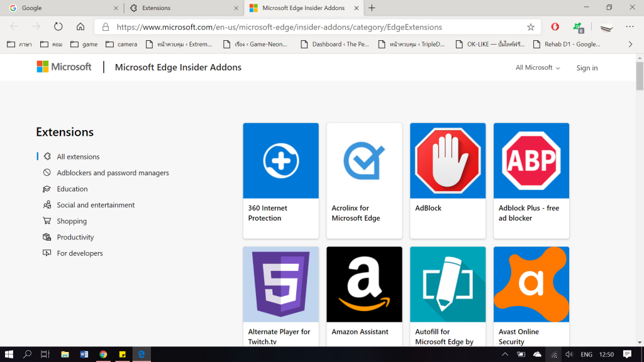Click the Edge icon on the taskbar
The height and width of the screenshot is (362, 644).
(142, 354)
